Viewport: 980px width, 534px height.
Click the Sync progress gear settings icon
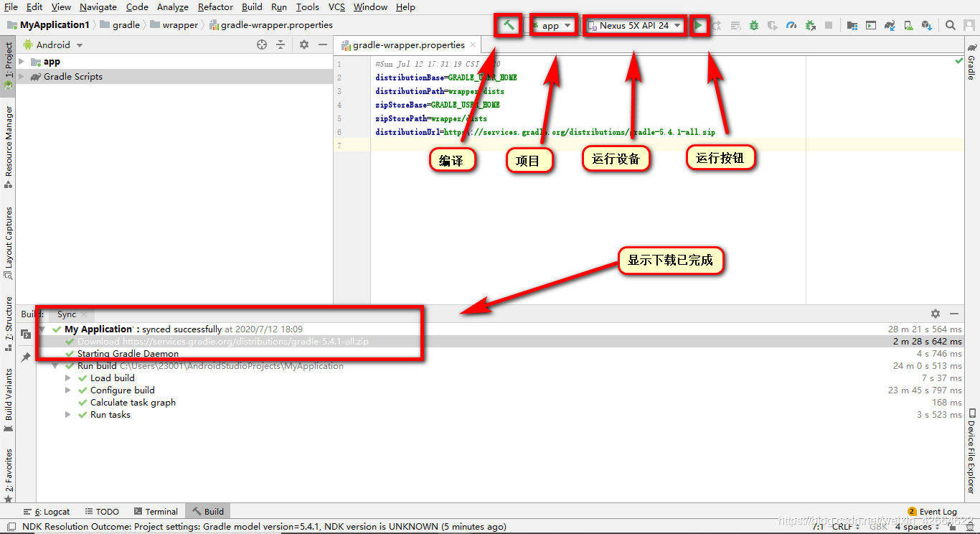(936, 314)
